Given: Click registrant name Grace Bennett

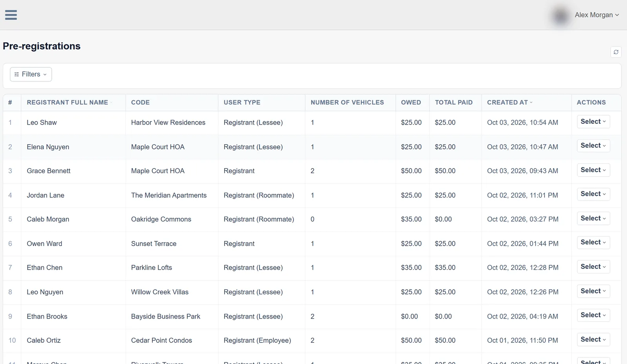Looking at the screenshot, I should pos(49,171).
